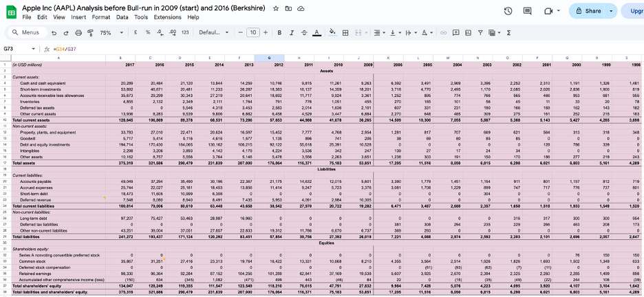Select the 'Goodwill' row label
Screen dimensions: 644x297
click(28, 139)
